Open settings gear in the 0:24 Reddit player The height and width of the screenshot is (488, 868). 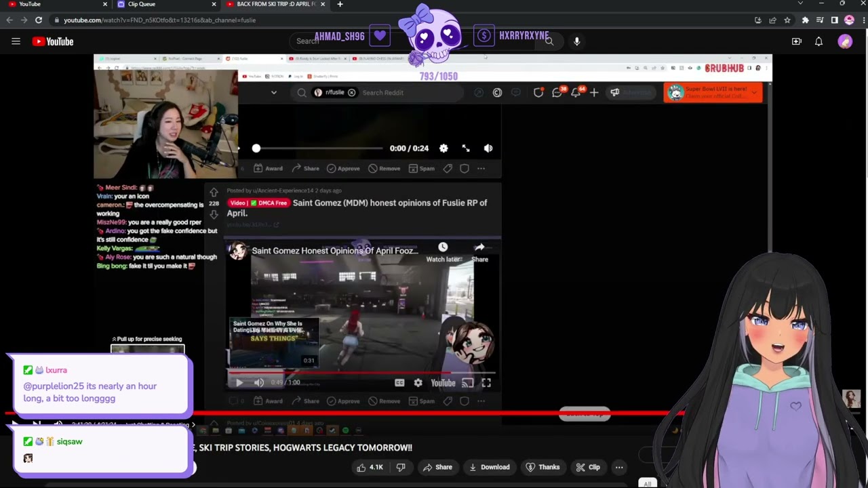pos(443,148)
